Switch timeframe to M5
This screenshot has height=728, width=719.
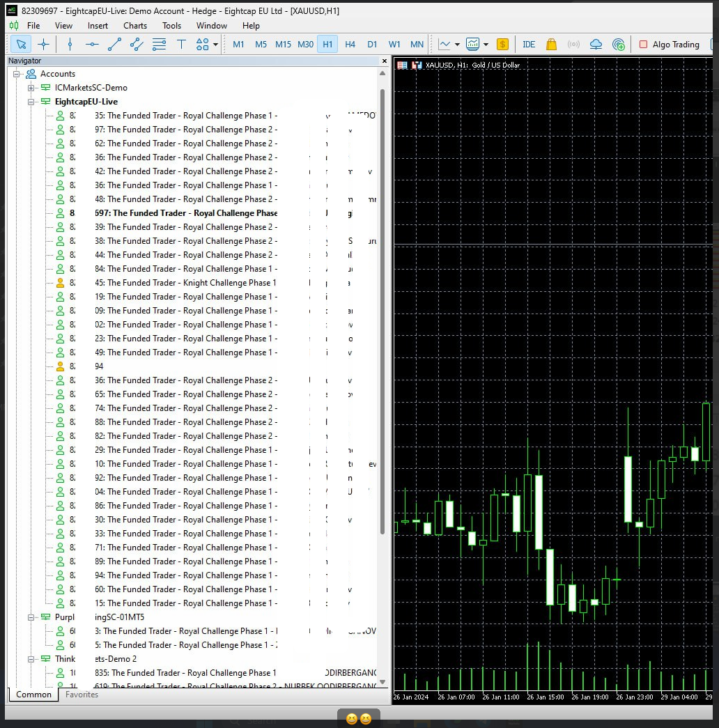pos(261,45)
